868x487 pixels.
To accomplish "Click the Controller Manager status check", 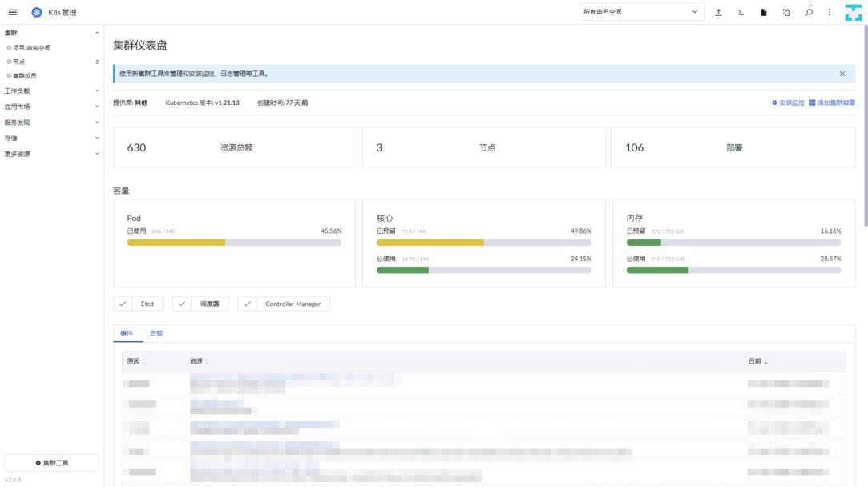I will click(x=284, y=304).
